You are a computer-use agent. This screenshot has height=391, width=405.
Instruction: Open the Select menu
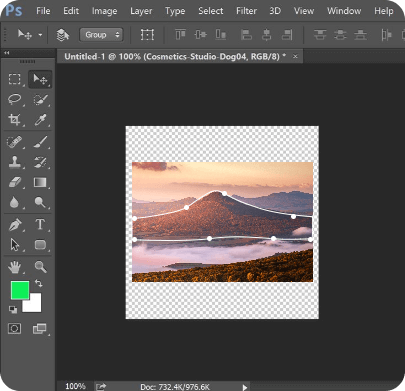coord(211,11)
